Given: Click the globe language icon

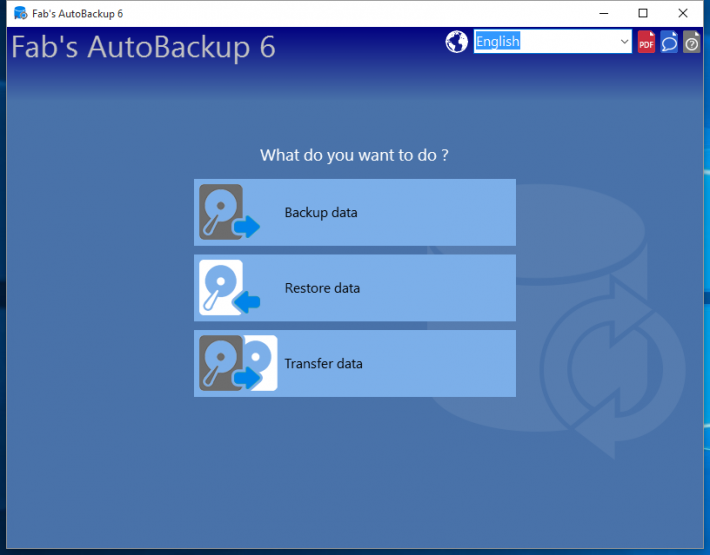Looking at the screenshot, I should click(x=456, y=42).
